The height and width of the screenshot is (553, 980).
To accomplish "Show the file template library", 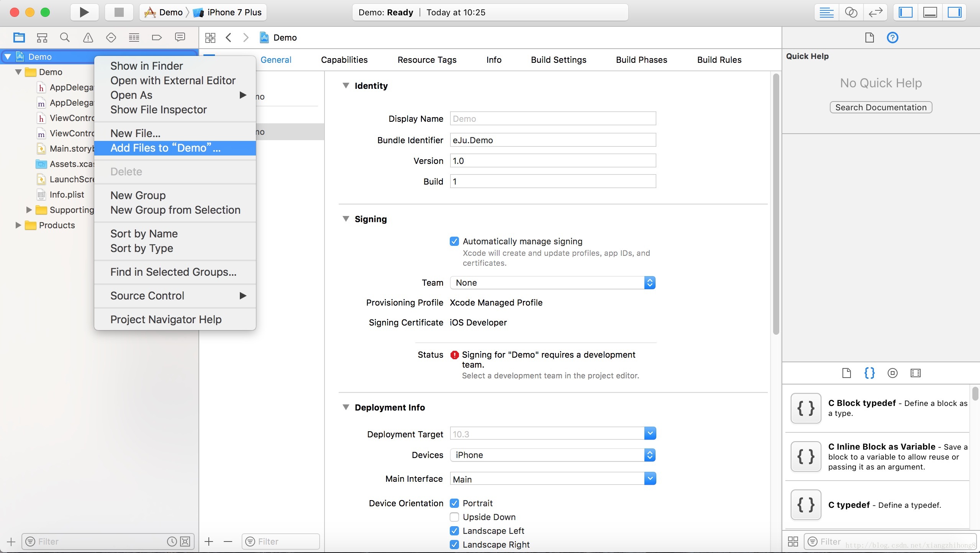I will (847, 373).
